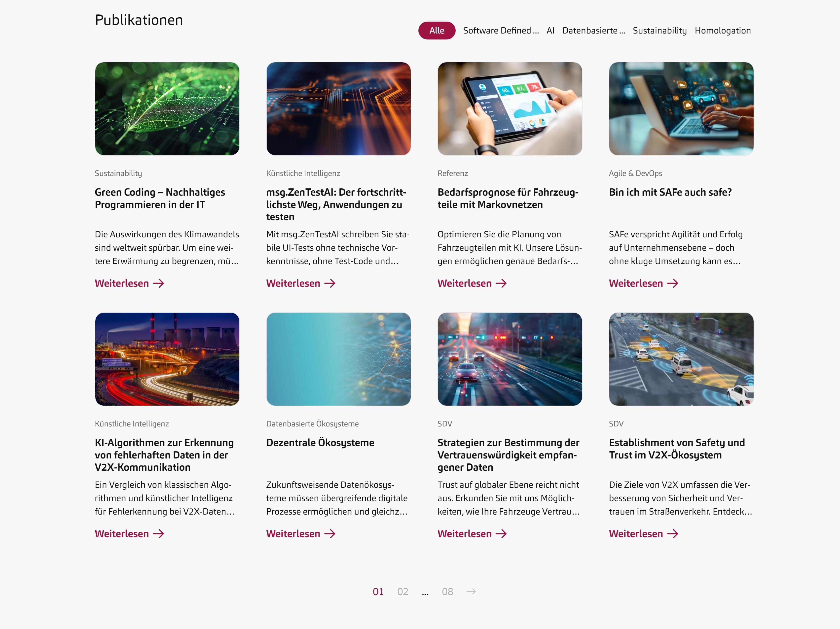Switch to the Datenbasierte filter
Viewport: 840px width, 629px height.
tap(593, 30)
